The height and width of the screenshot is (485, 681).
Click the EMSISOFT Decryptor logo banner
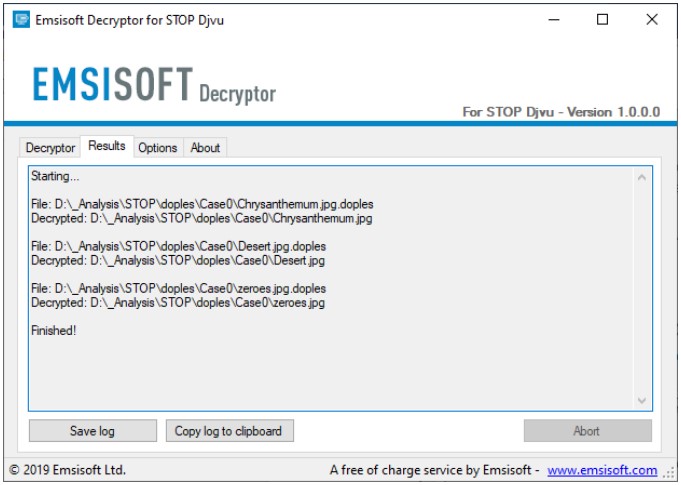click(x=154, y=87)
